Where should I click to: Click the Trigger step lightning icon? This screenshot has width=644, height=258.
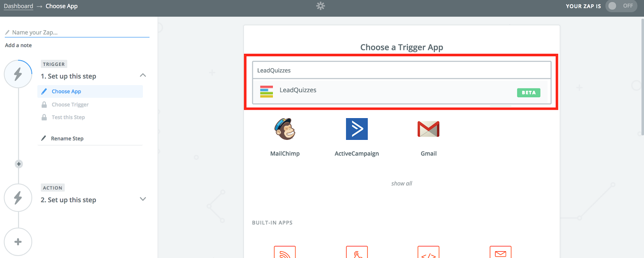(x=18, y=74)
